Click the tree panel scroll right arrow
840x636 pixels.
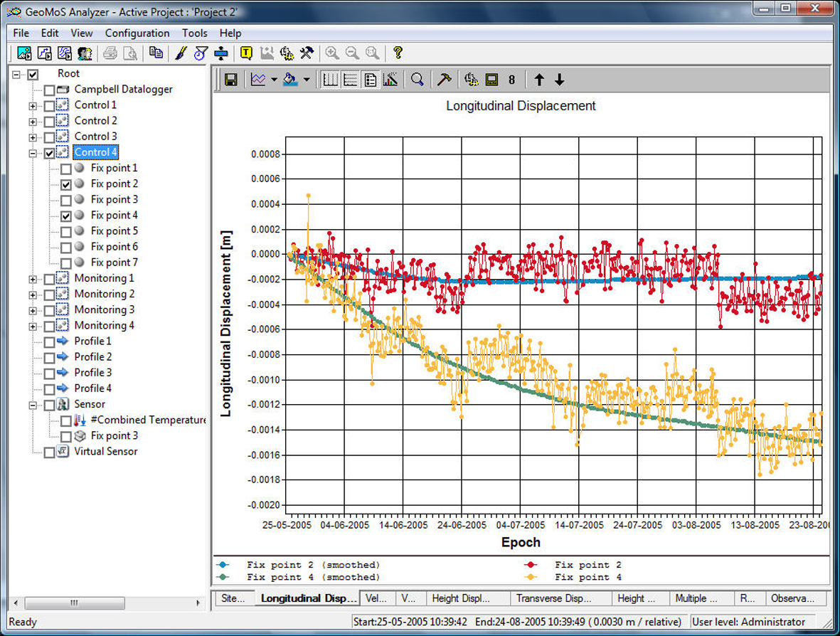click(x=198, y=603)
